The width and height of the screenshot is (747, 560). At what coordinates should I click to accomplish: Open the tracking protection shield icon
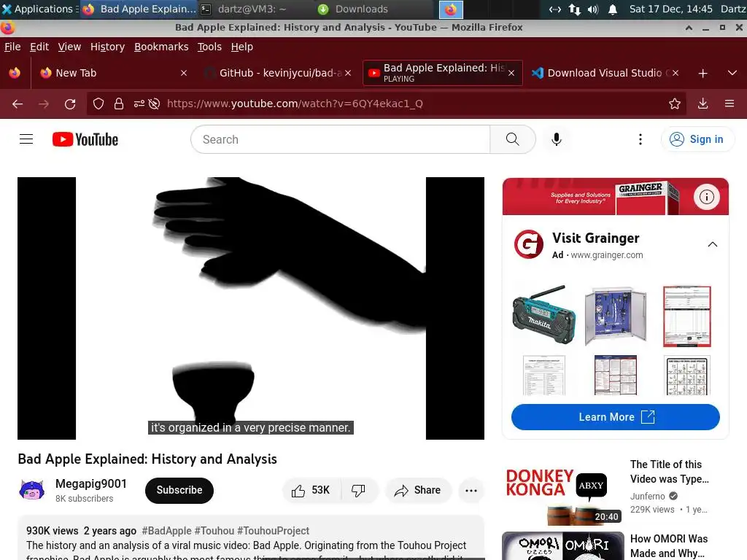[98, 104]
